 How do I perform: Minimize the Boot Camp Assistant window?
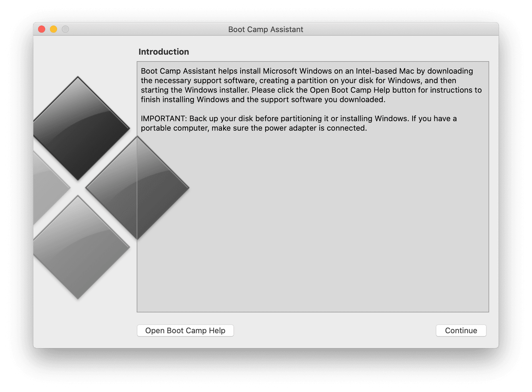[54, 29]
